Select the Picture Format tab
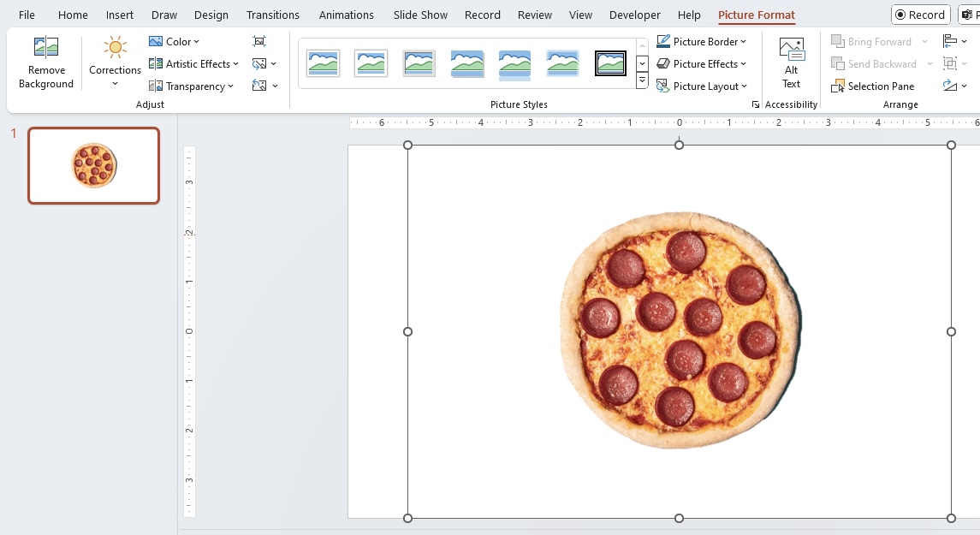The height and width of the screenshot is (535, 980). click(757, 15)
